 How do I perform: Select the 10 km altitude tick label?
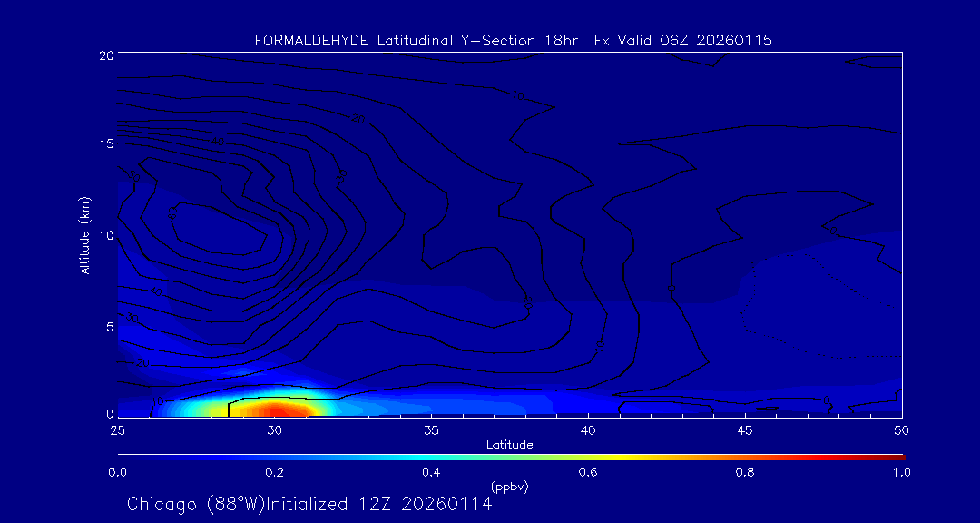[x=105, y=235]
